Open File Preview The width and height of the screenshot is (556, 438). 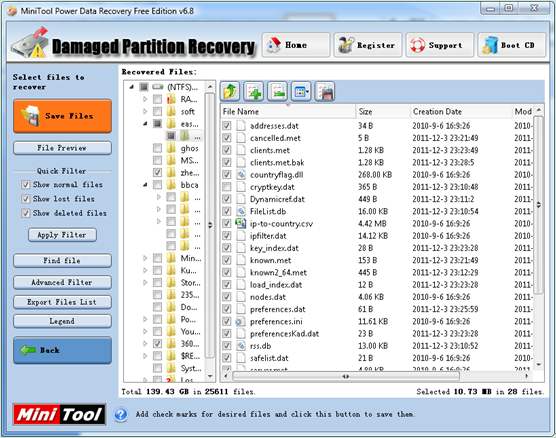tap(62, 148)
